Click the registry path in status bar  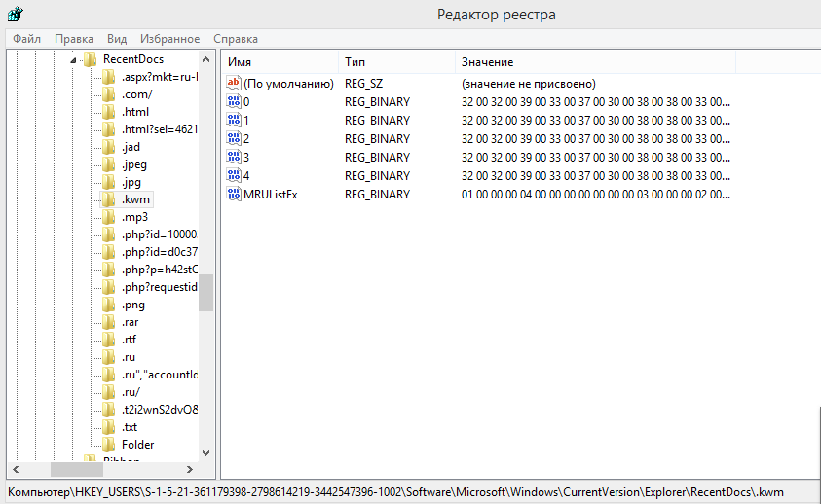pos(395,492)
